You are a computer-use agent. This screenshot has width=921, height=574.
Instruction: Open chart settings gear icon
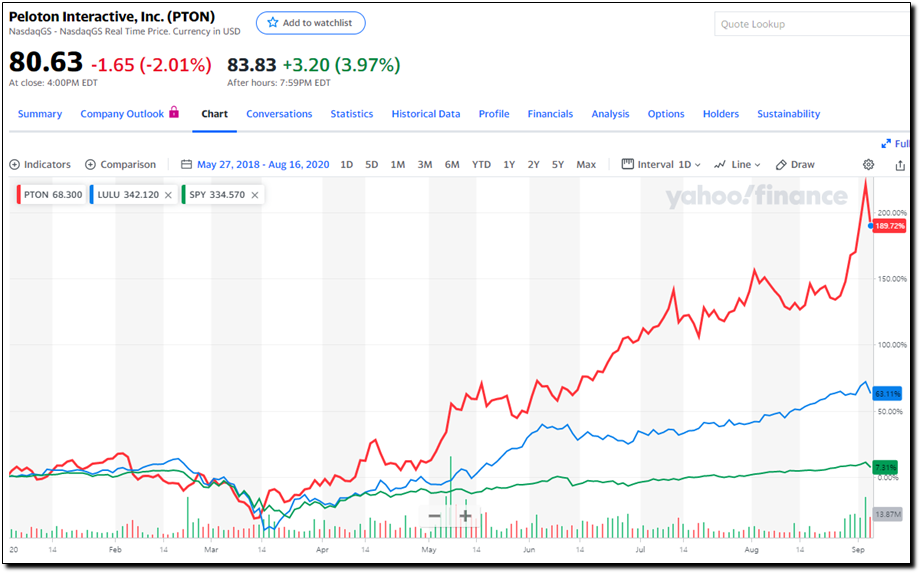[x=868, y=165]
